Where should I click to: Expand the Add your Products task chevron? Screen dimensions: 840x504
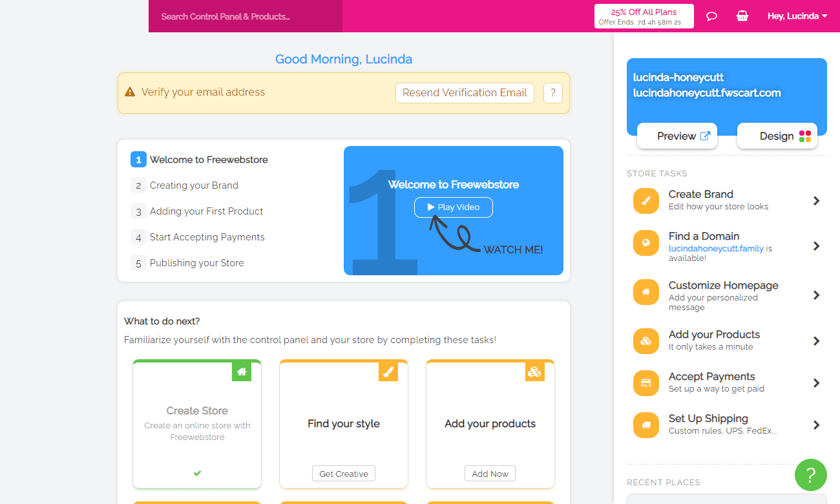point(817,341)
